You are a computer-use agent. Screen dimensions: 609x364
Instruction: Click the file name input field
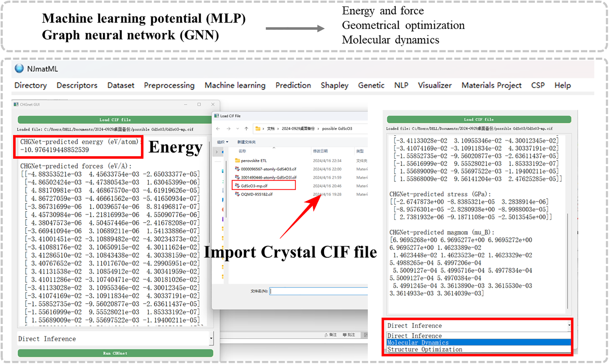(x=318, y=291)
